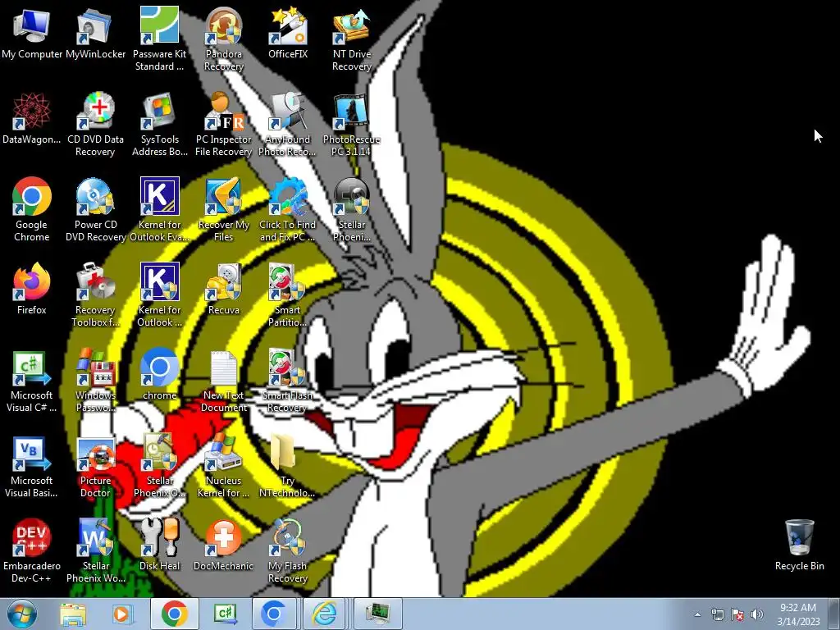Image resolution: width=840 pixels, height=630 pixels.
Task: Select the Embarcadero Dev-C++ shortcut
Action: tap(32, 550)
